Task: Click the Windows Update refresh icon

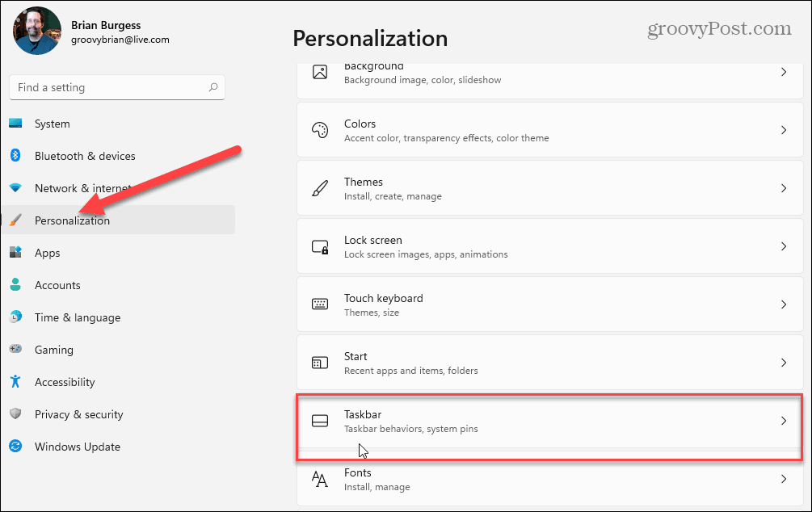Action: (x=15, y=446)
